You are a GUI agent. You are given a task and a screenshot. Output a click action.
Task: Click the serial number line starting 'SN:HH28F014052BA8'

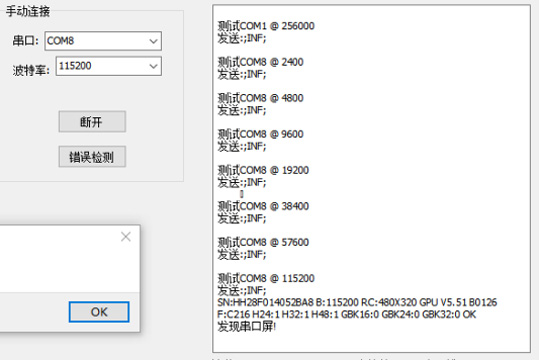(x=357, y=302)
